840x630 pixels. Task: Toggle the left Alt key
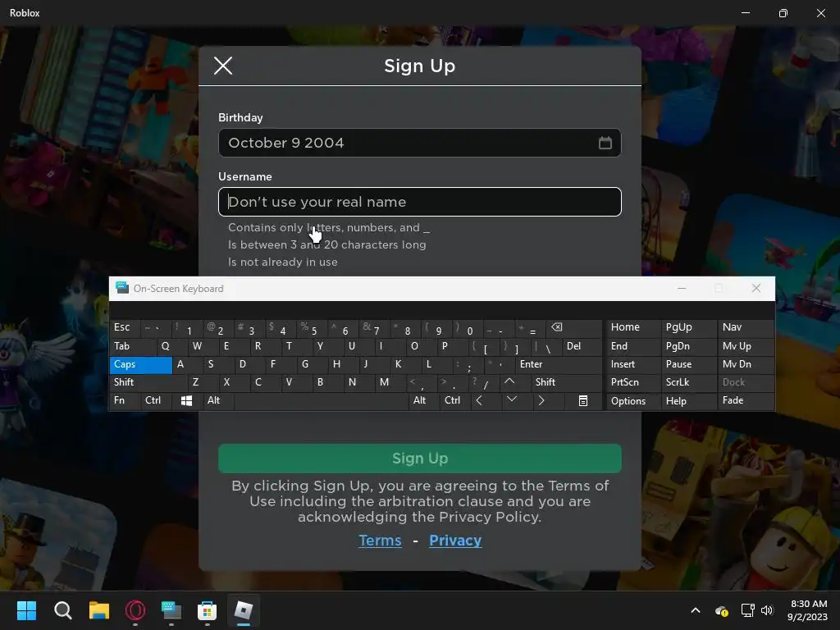point(218,400)
